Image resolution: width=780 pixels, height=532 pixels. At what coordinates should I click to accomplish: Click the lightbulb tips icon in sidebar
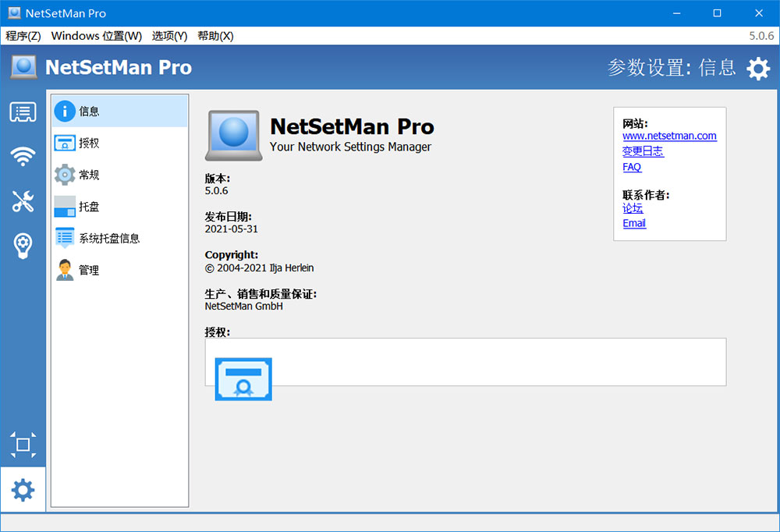tap(23, 245)
